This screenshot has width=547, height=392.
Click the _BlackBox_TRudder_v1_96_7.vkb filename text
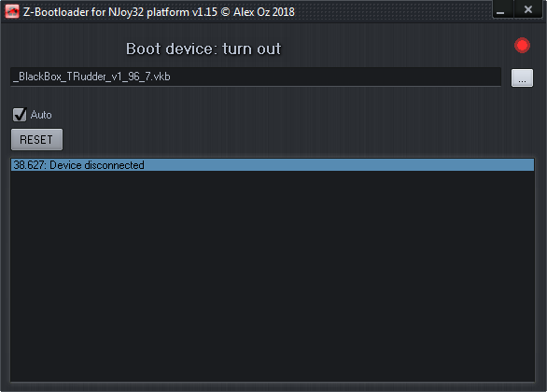pos(91,77)
